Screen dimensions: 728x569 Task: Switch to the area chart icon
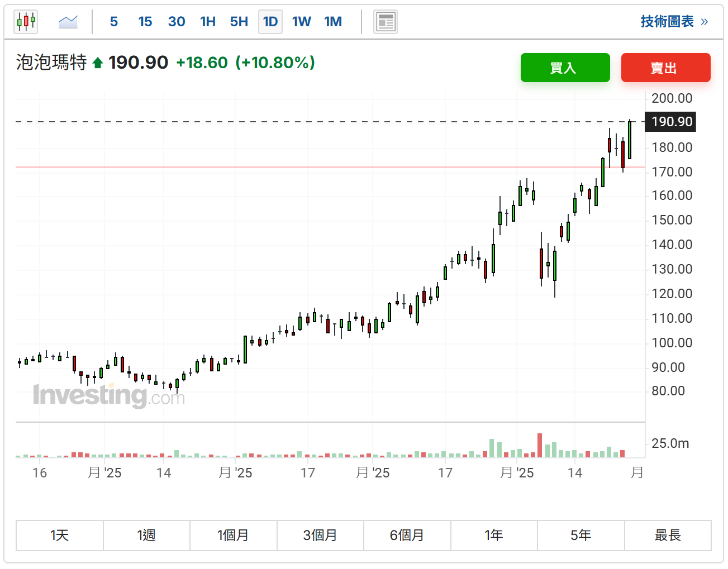[68, 22]
